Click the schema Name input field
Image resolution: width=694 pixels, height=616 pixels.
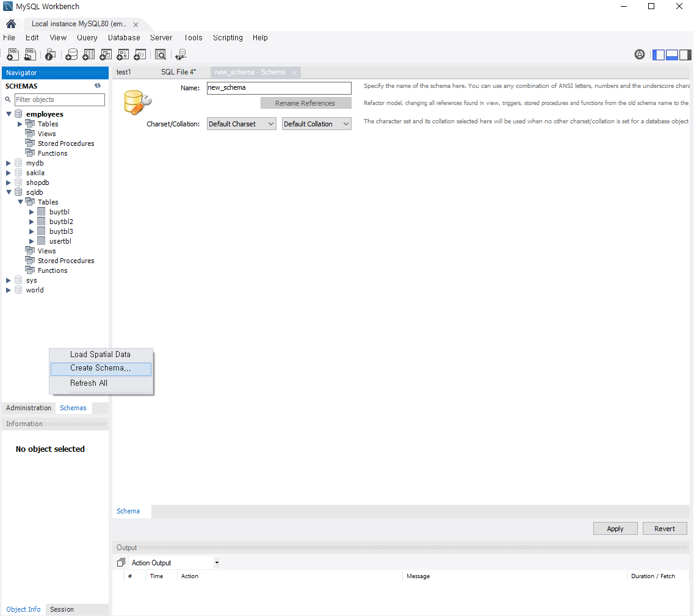(280, 88)
